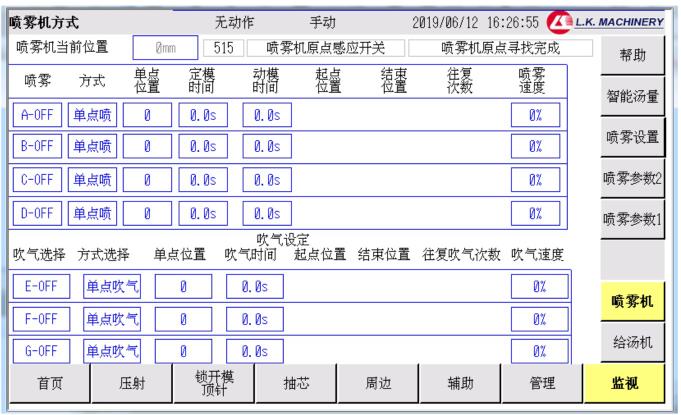Change row B 单点喷 spray mode

93,146
